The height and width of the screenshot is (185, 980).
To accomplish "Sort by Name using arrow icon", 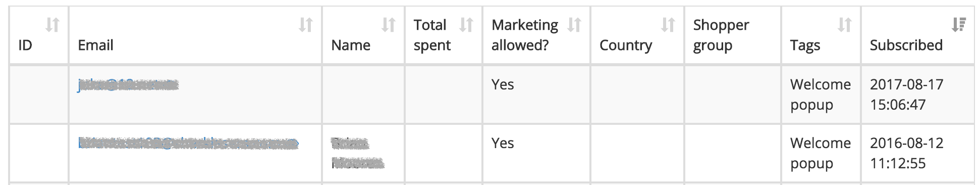I will tap(389, 24).
